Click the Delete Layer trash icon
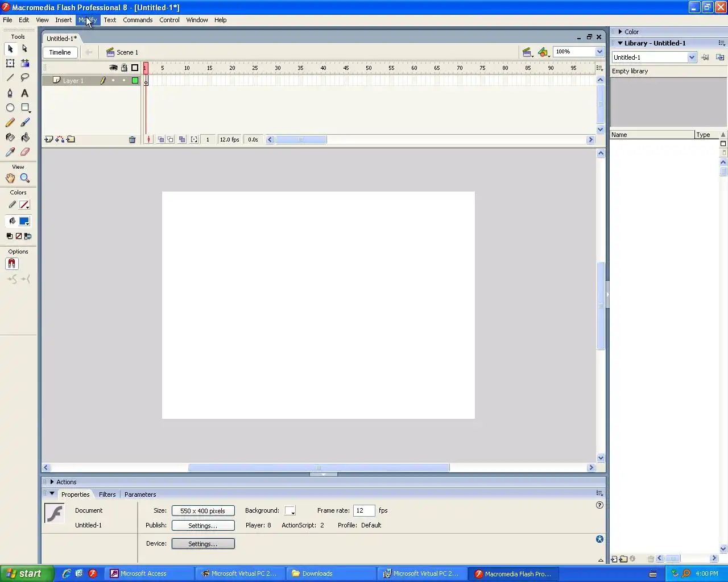Screen dimensions: 728x582 pos(132,139)
